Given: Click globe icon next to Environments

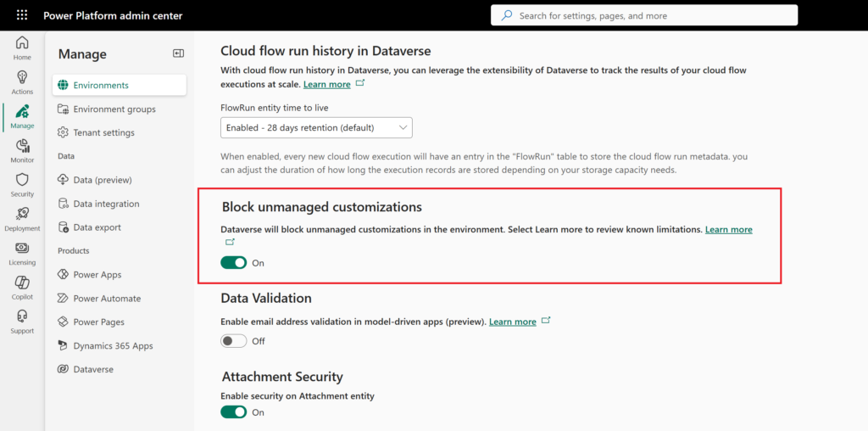Looking at the screenshot, I should (x=63, y=86).
